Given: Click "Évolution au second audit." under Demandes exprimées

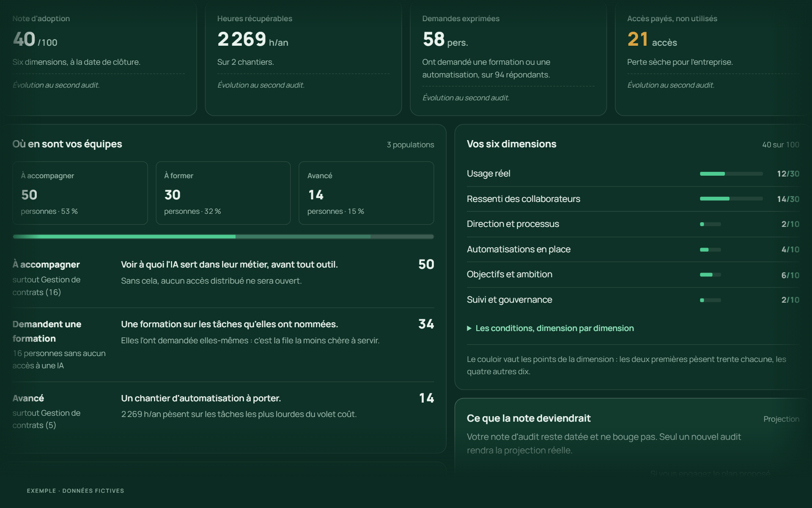Looking at the screenshot, I should pyautogui.click(x=466, y=98).
